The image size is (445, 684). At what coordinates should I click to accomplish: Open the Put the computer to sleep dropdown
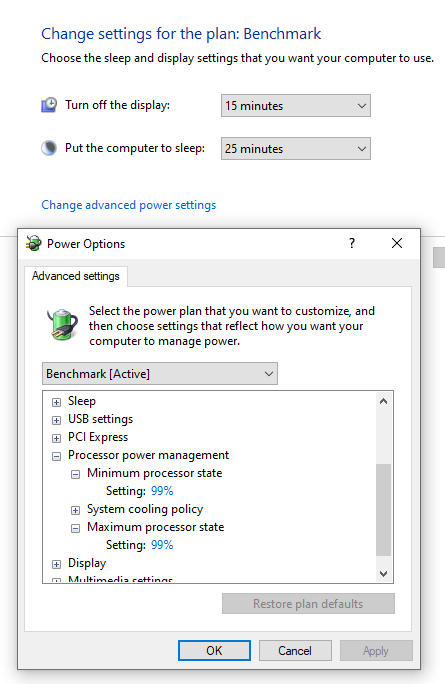(296, 149)
